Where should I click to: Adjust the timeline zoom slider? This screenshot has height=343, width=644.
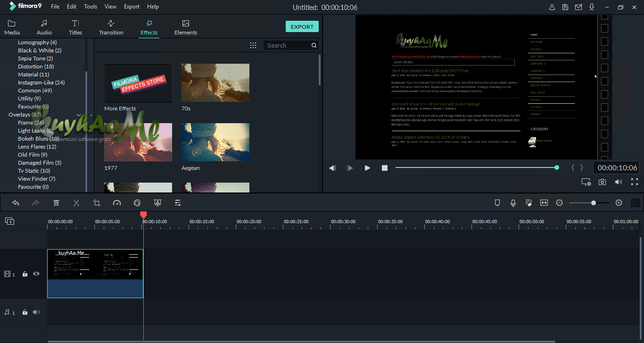point(589,203)
